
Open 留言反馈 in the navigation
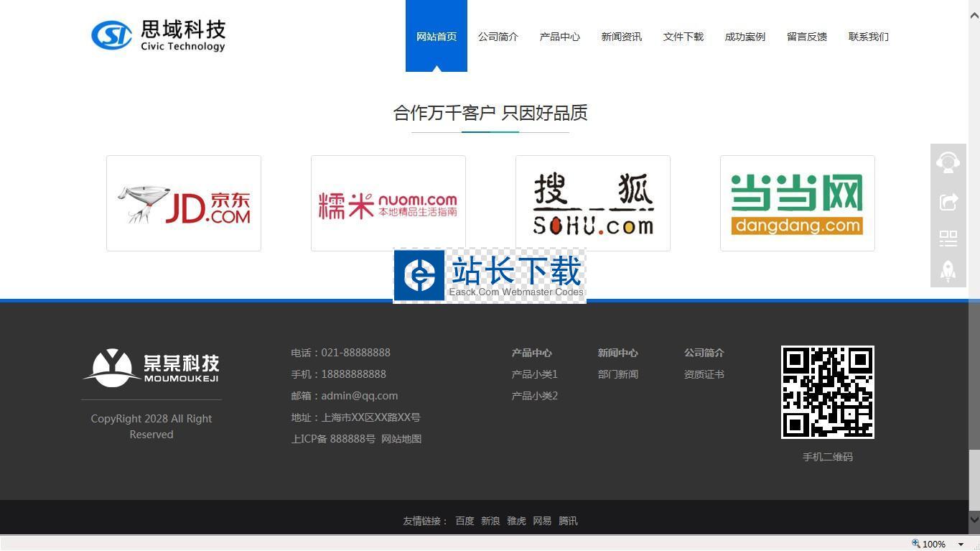click(807, 37)
